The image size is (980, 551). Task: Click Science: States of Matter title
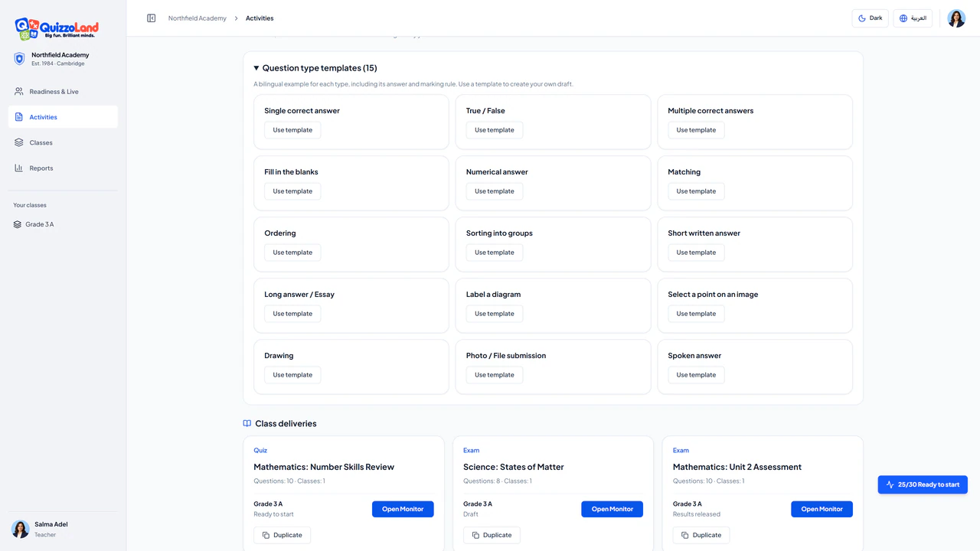(514, 467)
